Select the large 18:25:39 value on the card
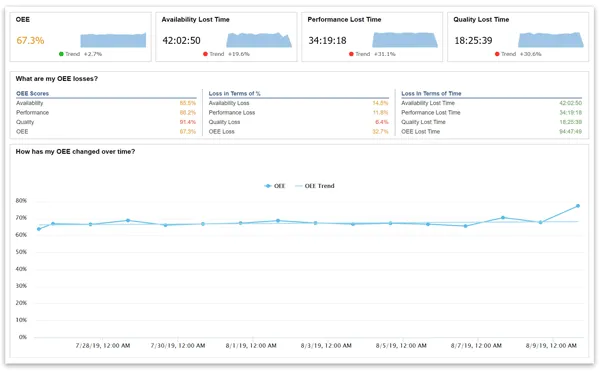 tap(473, 41)
